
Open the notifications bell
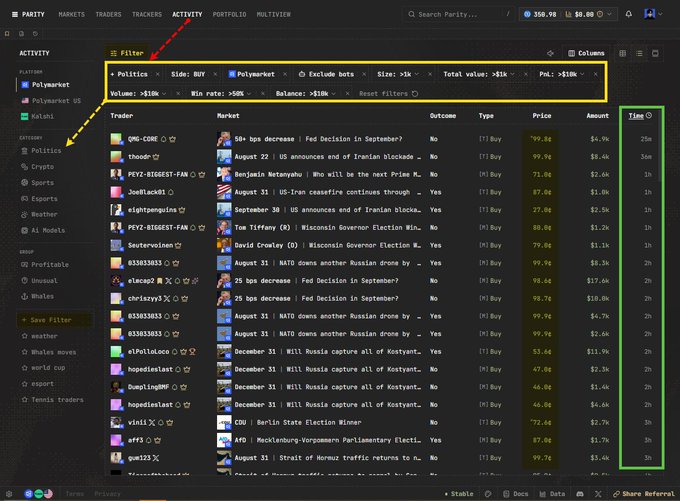coord(628,14)
